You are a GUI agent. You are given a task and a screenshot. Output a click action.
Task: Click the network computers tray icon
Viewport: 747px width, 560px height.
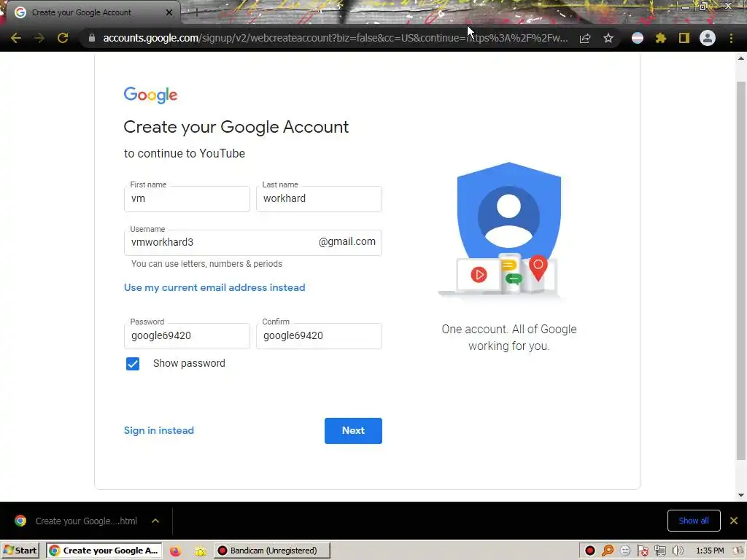pyautogui.click(x=659, y=551)
